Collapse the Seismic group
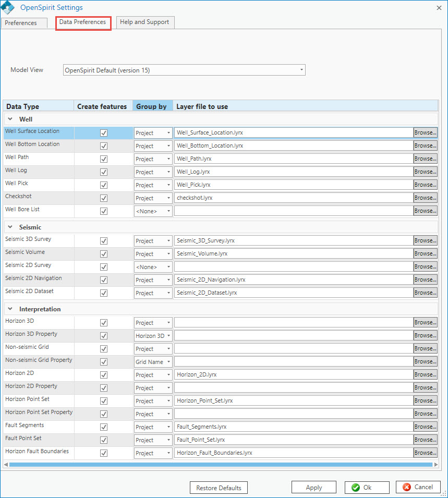 pos(10,227)
